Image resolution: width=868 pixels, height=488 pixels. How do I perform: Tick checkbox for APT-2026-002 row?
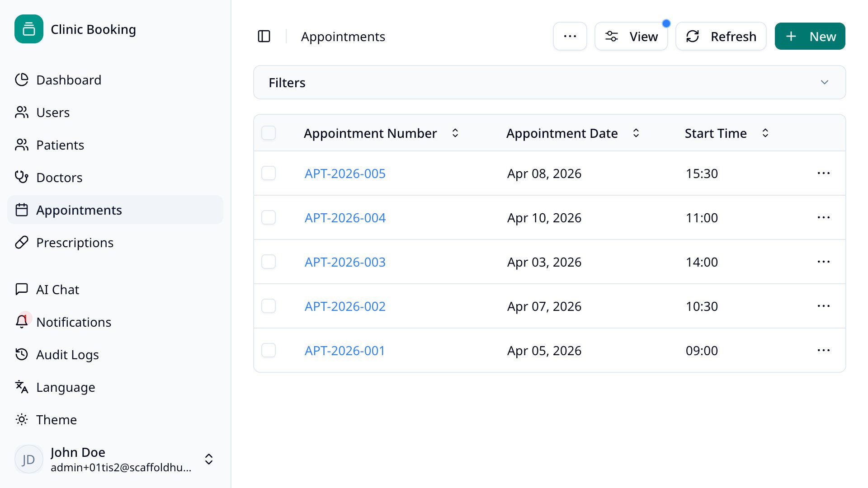point(269,306)
